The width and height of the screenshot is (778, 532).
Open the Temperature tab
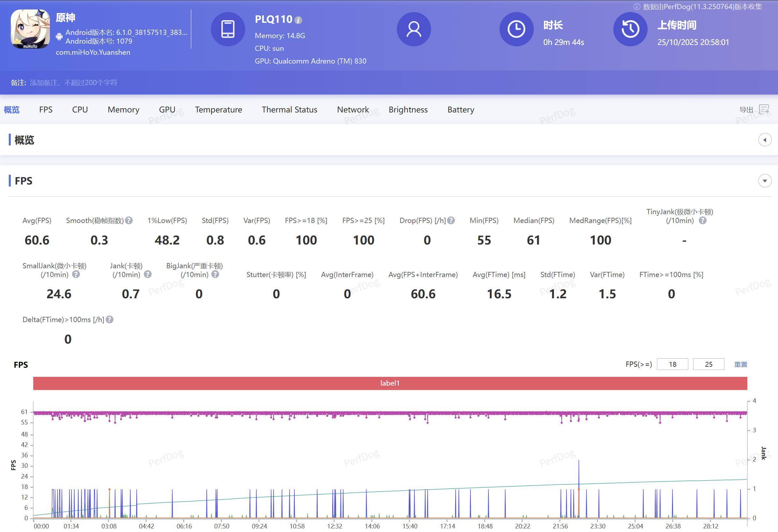(218, 110)
